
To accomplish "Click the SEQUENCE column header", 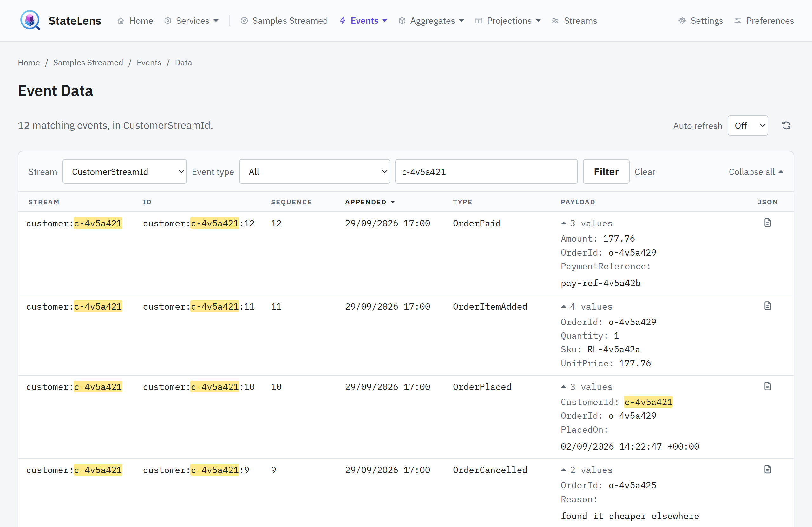I will [291, 202].
